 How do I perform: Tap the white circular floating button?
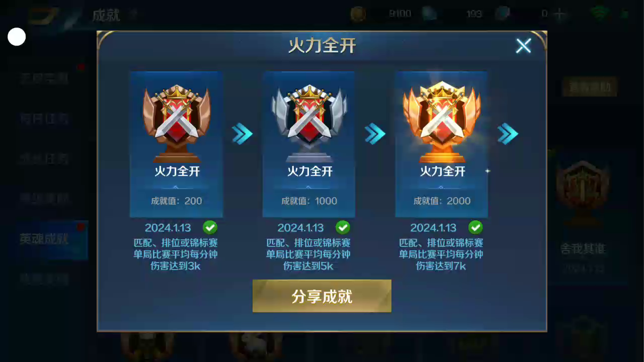[17, 37]
